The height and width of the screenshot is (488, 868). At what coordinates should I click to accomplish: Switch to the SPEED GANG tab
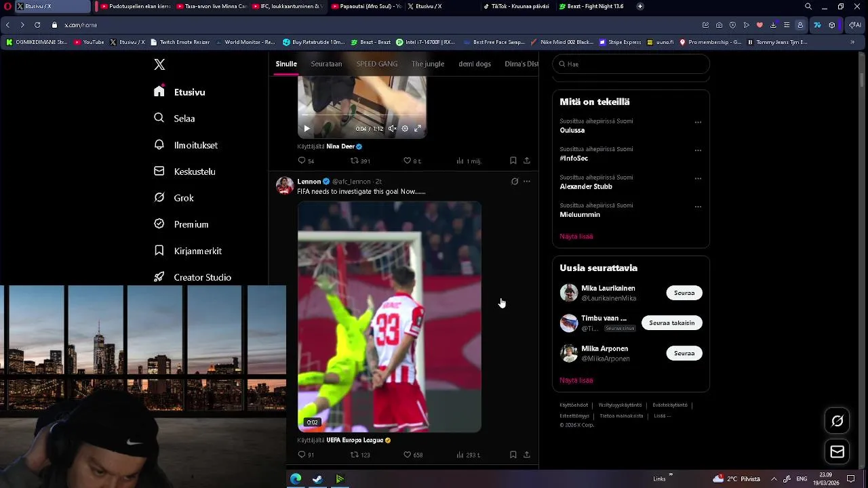coord(377,64)
